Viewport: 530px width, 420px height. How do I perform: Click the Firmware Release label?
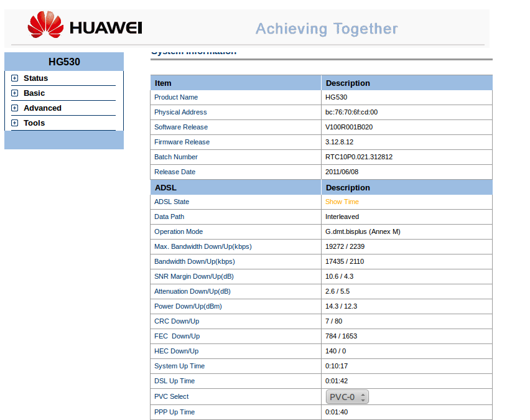[182, 142]
